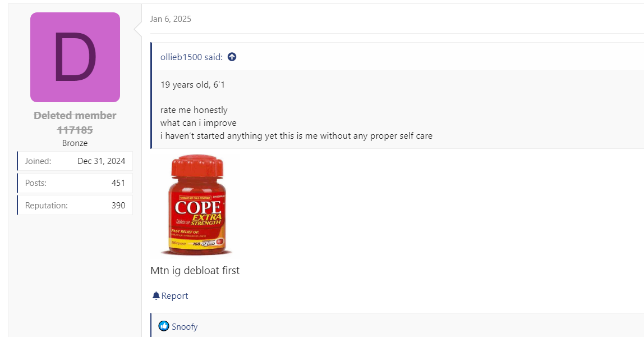
Task: Click the Posts label in user stats
Action: click(36, 183)
